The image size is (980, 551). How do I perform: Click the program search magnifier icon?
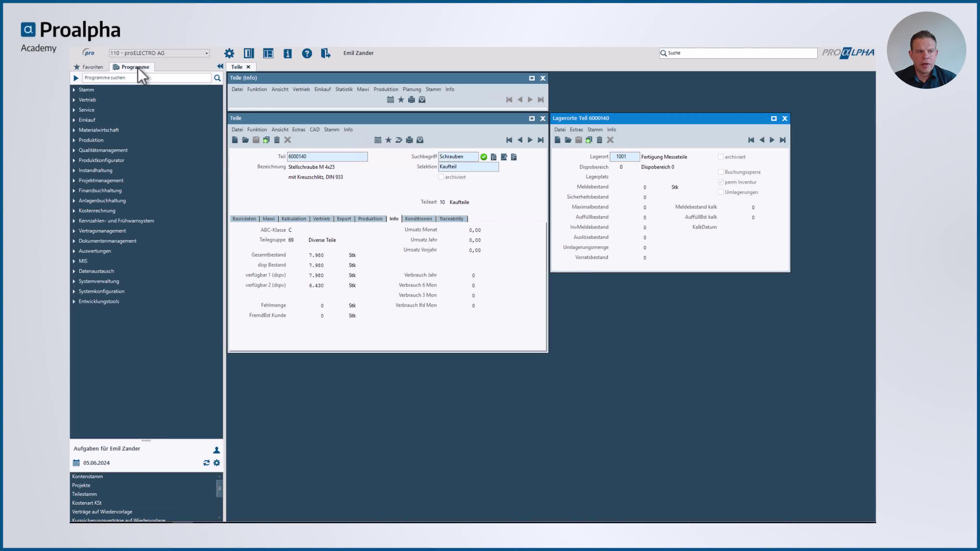(217, 78)
